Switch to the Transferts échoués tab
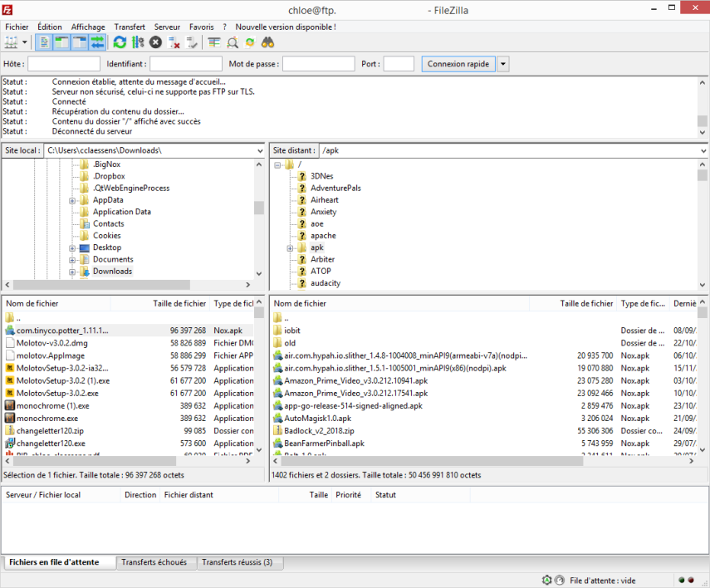 pos(154,562)
